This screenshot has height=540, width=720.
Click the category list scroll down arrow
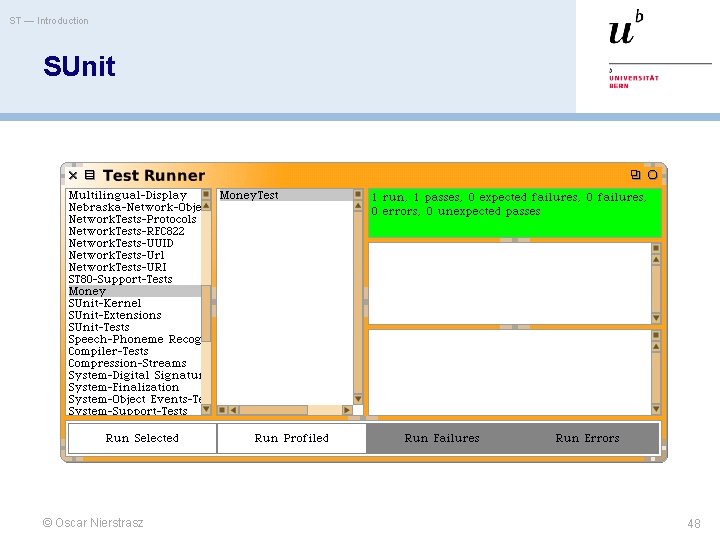[x=206, y=409]
